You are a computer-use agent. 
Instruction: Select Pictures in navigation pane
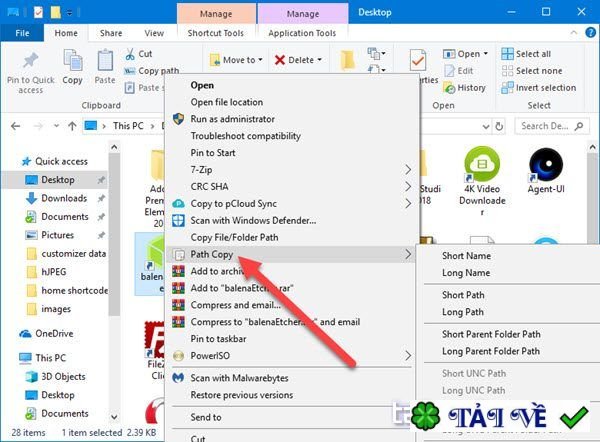click(50, 235)
